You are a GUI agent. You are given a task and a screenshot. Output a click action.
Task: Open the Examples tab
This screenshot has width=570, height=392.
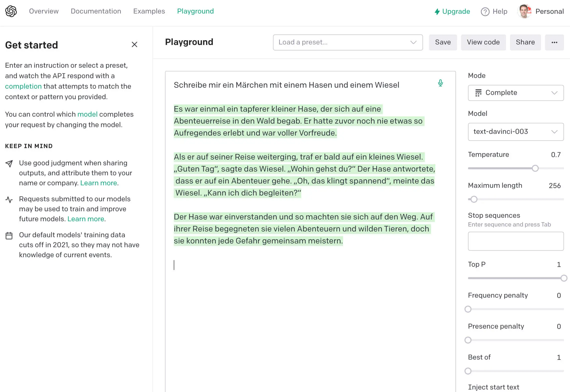point(149,11)
